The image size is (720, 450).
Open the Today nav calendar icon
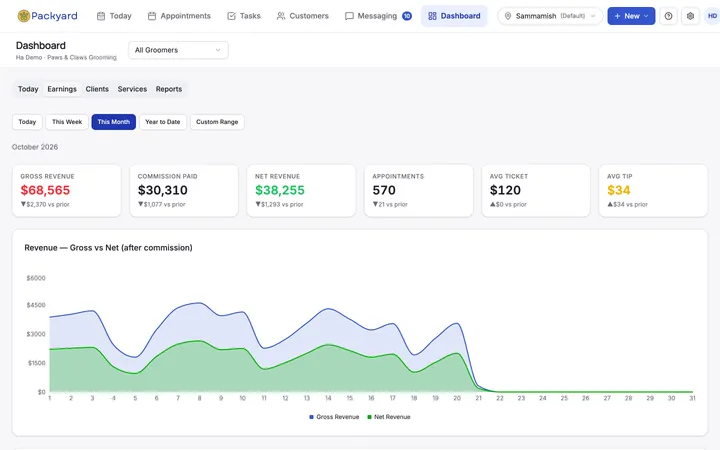pos(101,16)
